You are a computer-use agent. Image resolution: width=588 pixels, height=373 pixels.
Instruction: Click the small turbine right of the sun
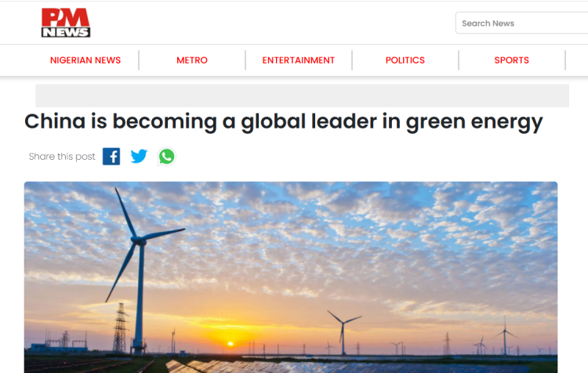click(x=343, y=329)
